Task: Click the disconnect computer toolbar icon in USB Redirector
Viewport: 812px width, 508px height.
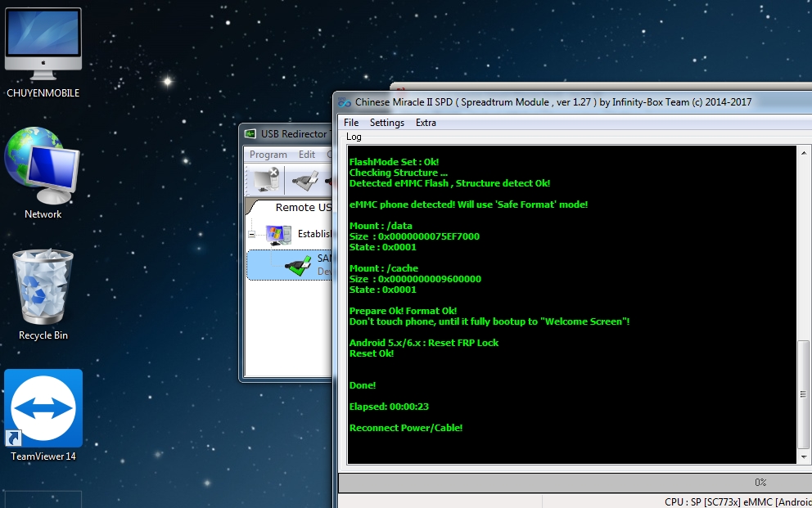Action: 267,179
